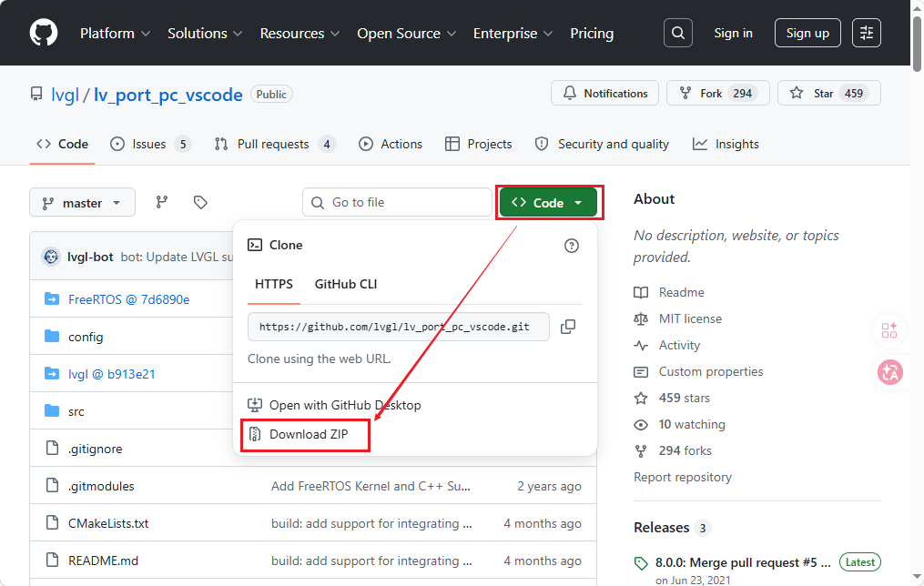Viewport: 924px width, 586px height.
Task: Expand the Platform menu
Action: [115, 34]
